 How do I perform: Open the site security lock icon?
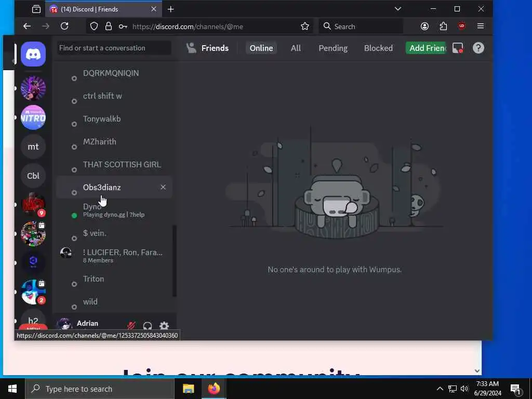click(x=109, y=26)
